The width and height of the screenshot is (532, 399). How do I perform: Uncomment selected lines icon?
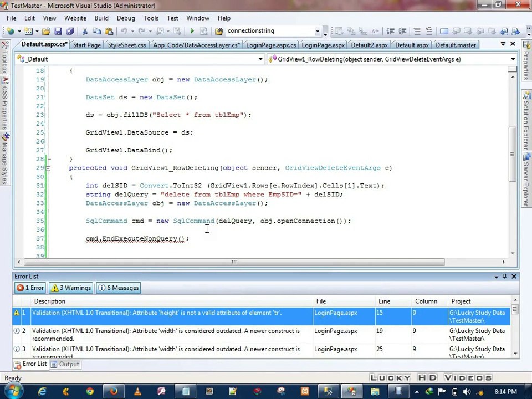click(x=429, y=31)
